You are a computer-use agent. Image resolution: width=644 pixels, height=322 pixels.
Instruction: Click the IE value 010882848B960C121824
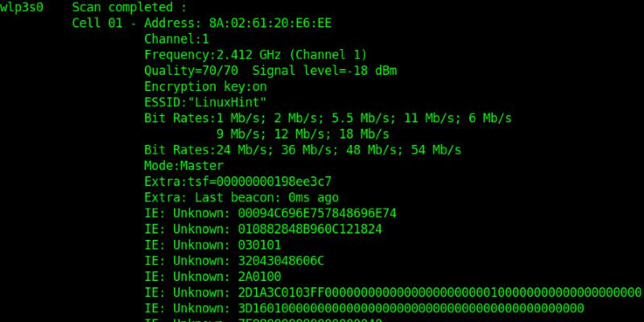(x=310, y=229)
